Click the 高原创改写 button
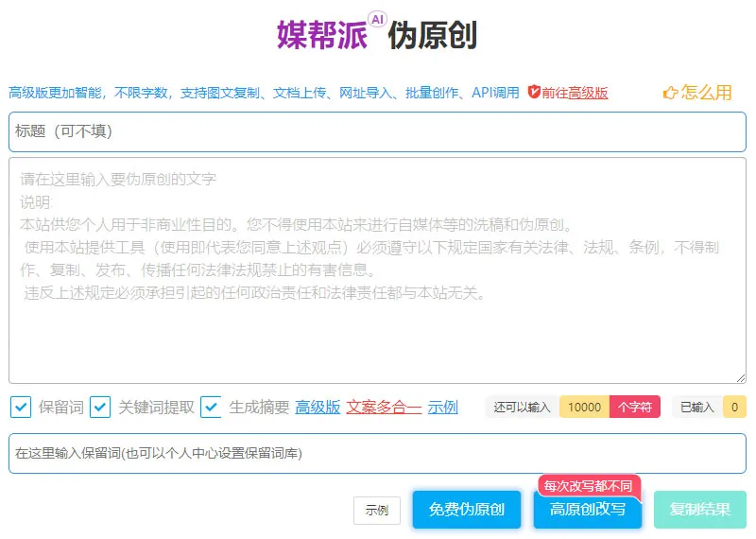This screenshot has width=756, height=539. coord(588,509)
